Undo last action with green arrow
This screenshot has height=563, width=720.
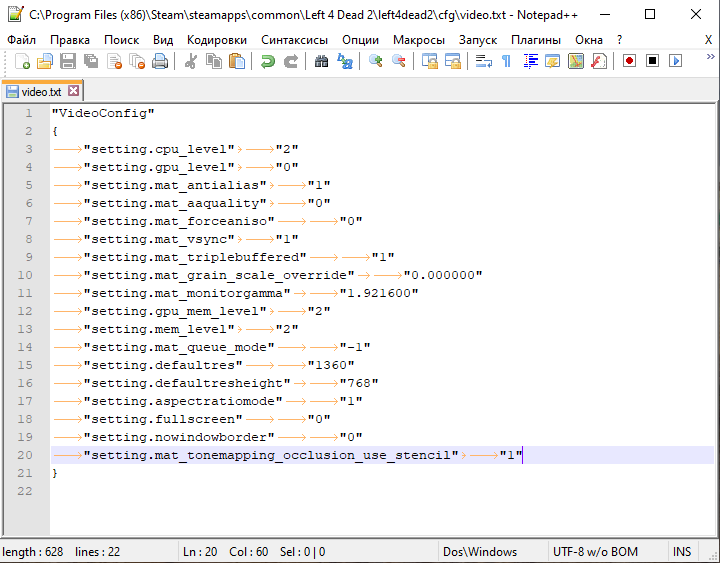(x=267, y=61)
